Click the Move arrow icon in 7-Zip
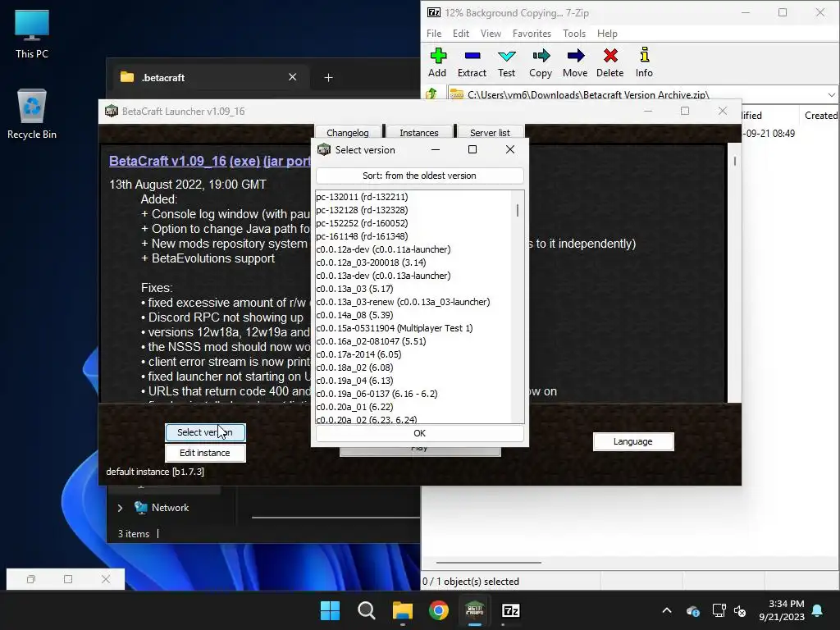840x630 pixels. pyautogui.click(x=575, y=56)
